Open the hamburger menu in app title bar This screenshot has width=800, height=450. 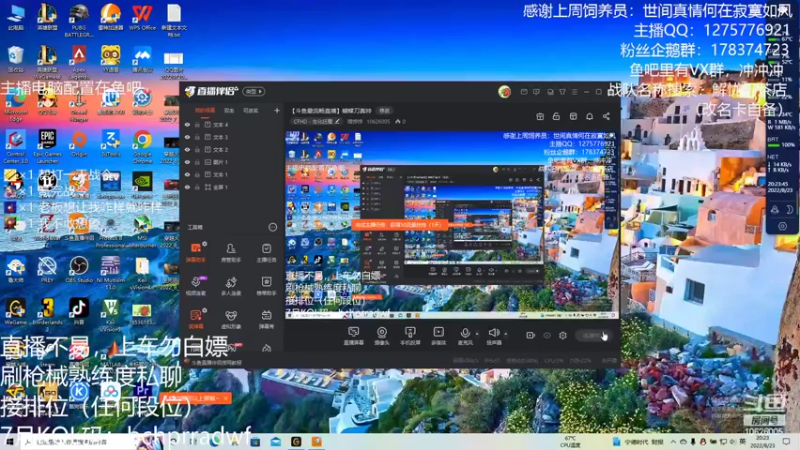coord(574,92)
